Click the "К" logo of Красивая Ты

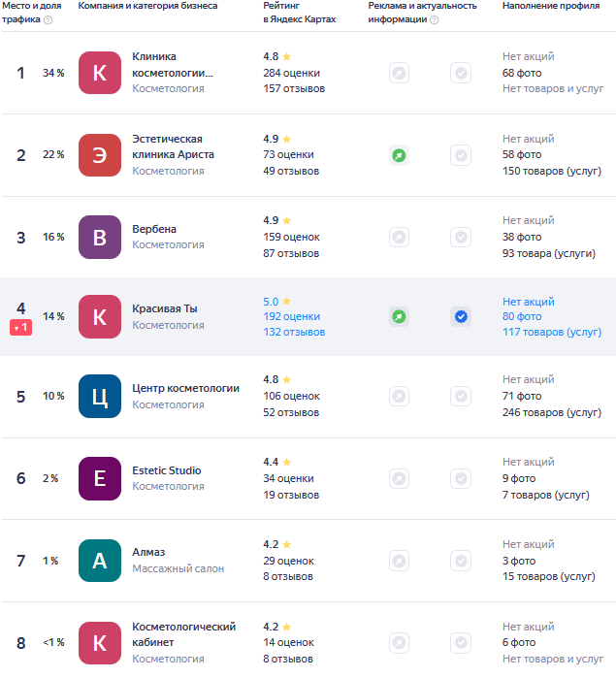click(x=100, y=316)
